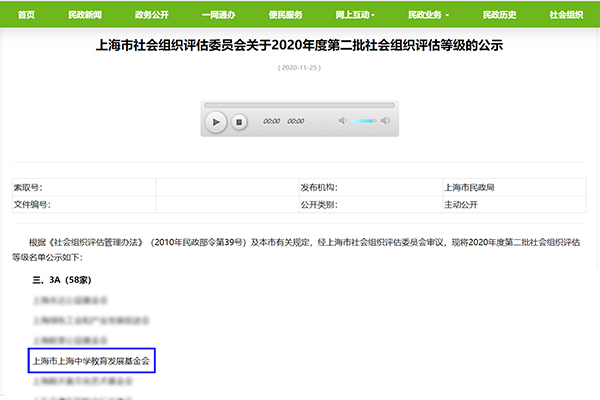This screenshot has height=400, width=600.
Task: Mute audio with the low-volume speaker icon
Action: 342,121
